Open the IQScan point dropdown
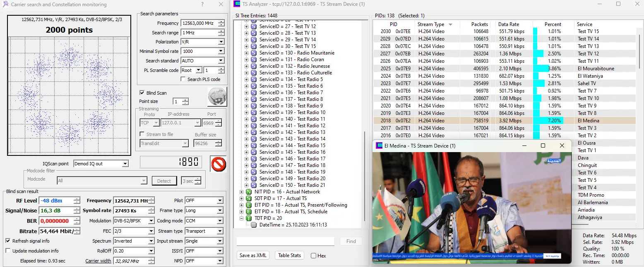 (x=125, y=164)
